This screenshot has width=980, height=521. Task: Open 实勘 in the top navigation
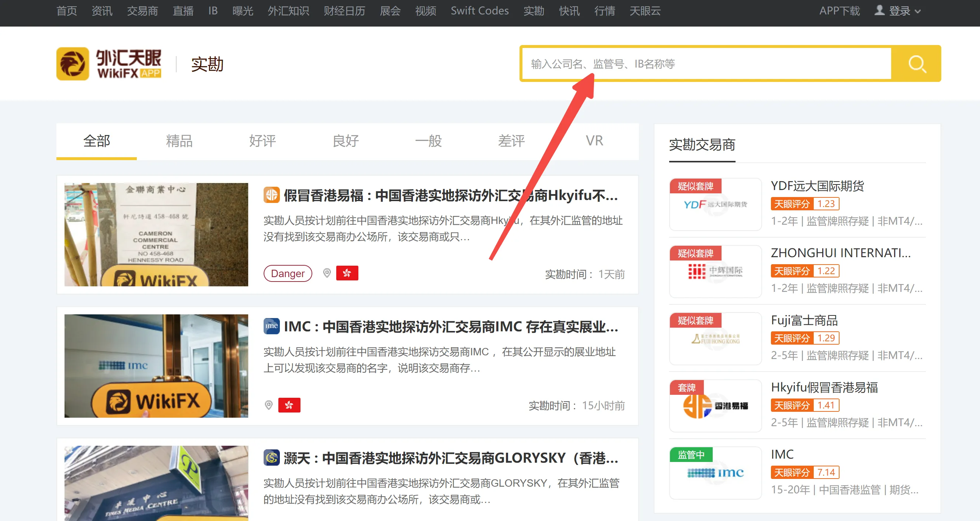[534, 11]
